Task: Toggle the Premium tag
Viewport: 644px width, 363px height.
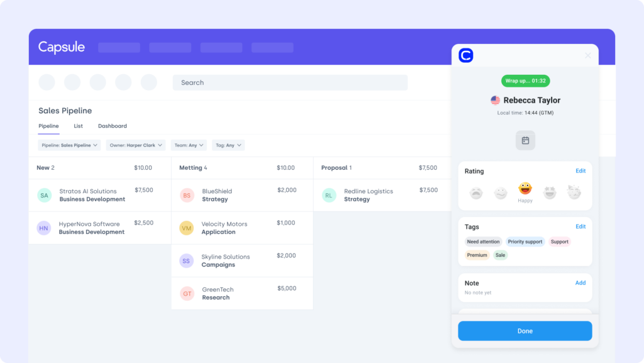Action: pos(477,255)
